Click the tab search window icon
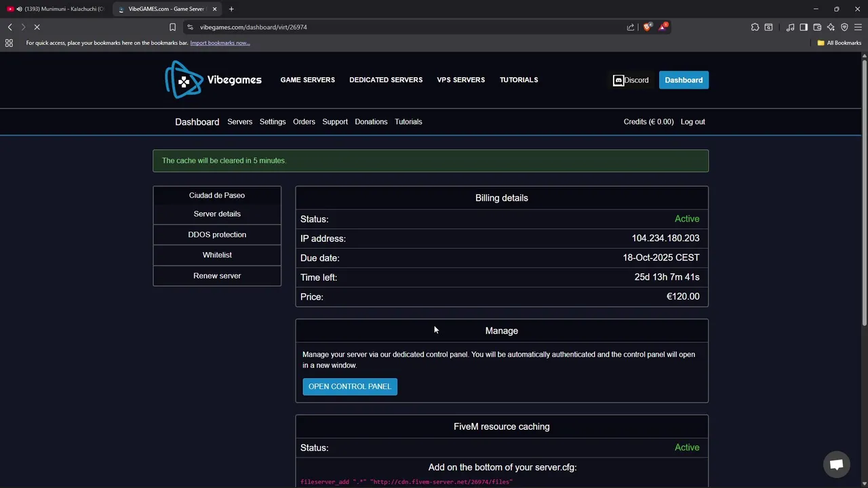 768,27
